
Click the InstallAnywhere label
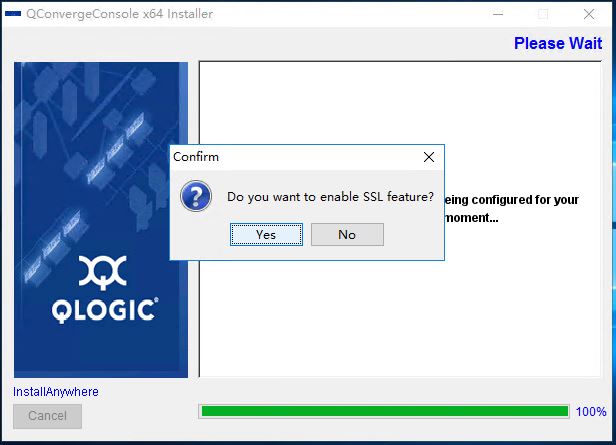click(x=56, y=392)
